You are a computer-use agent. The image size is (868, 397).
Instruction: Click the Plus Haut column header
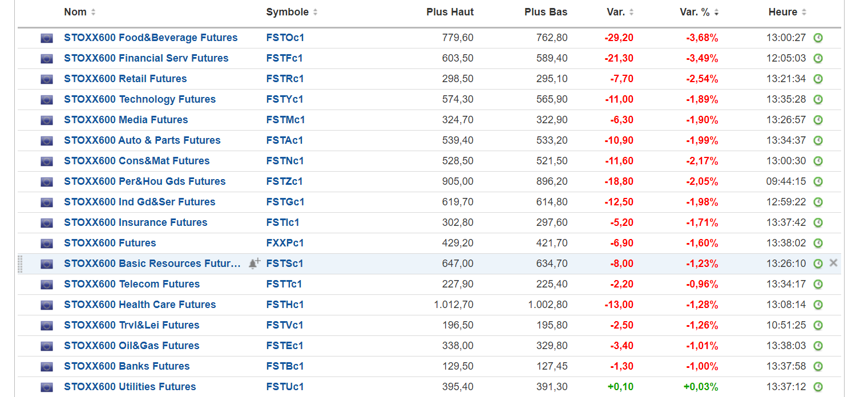[x=450, y=12]
